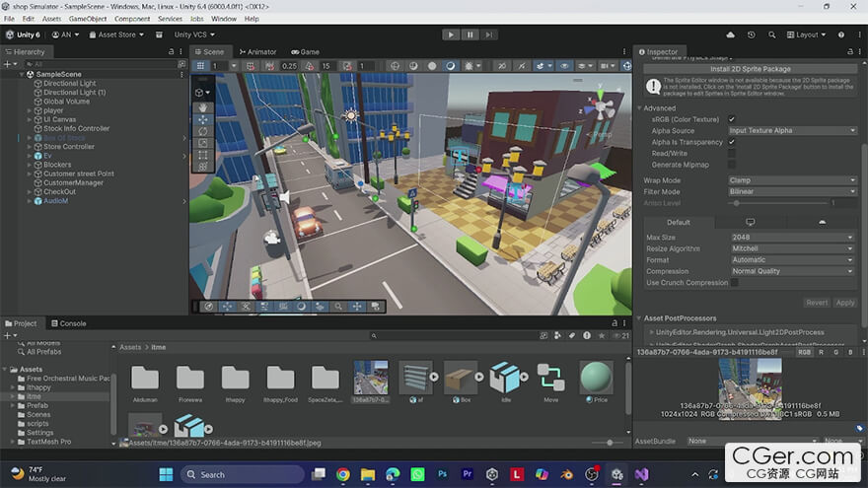Enable the Read/Write checkbox
868x488 pixels.
pyautogui.click(x=732, y=153)
